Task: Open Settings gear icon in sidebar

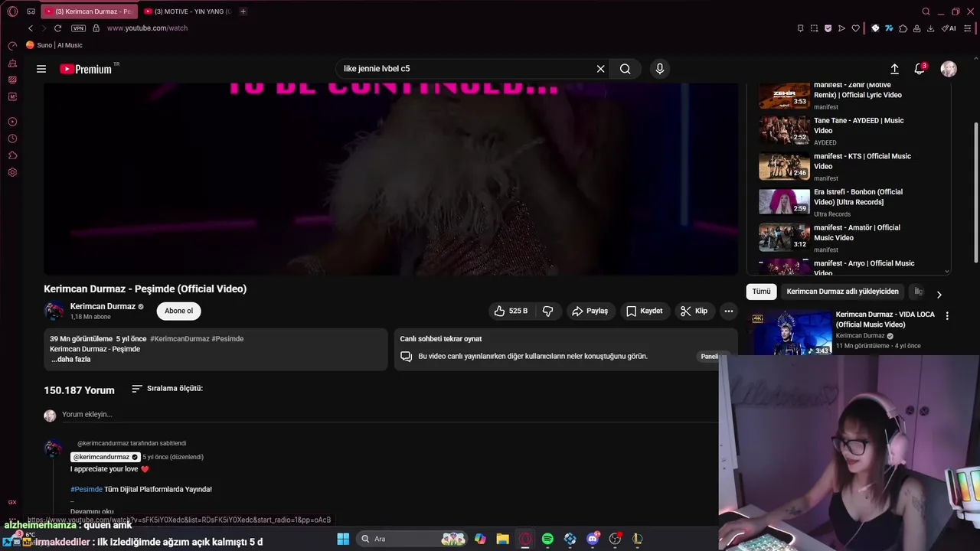Action: click(x=12, y=172)
